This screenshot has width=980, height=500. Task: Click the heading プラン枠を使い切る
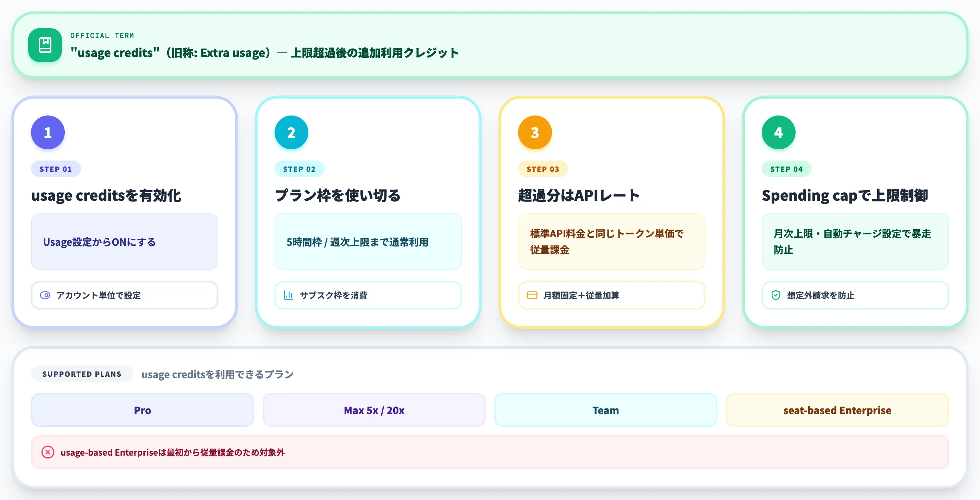coord(338,195)
